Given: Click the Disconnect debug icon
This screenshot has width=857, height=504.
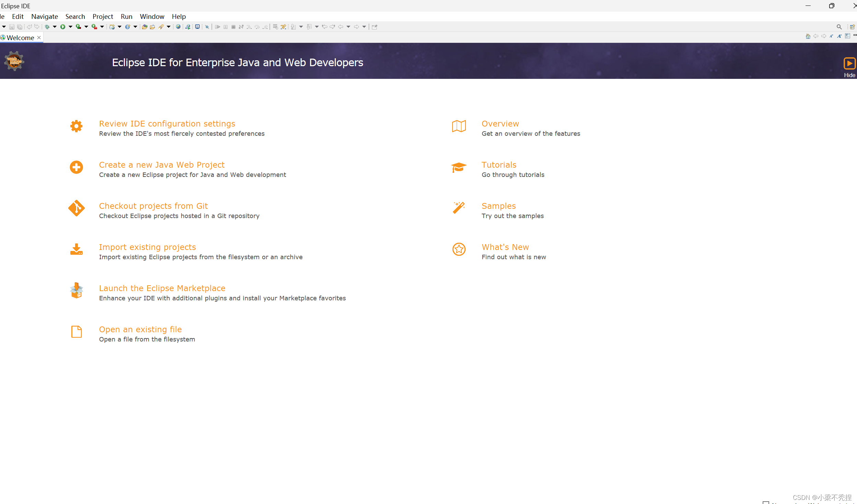Looking at the screenshot, I should 241,27.
